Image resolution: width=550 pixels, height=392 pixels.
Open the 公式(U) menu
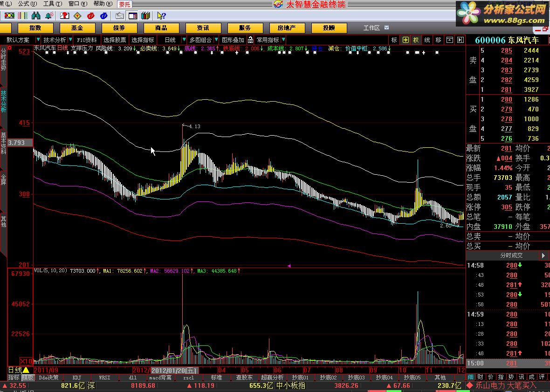pos(27,4)
